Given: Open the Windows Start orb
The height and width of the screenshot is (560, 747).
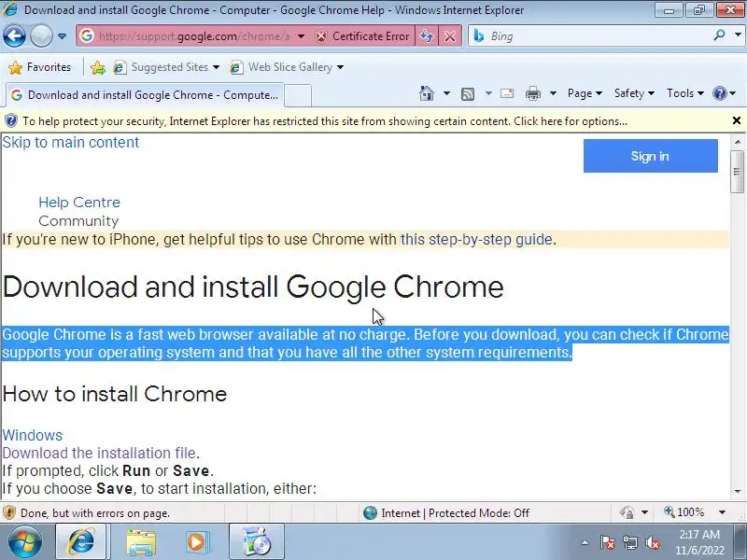Looking at the screenshot, I should point(24,542).
